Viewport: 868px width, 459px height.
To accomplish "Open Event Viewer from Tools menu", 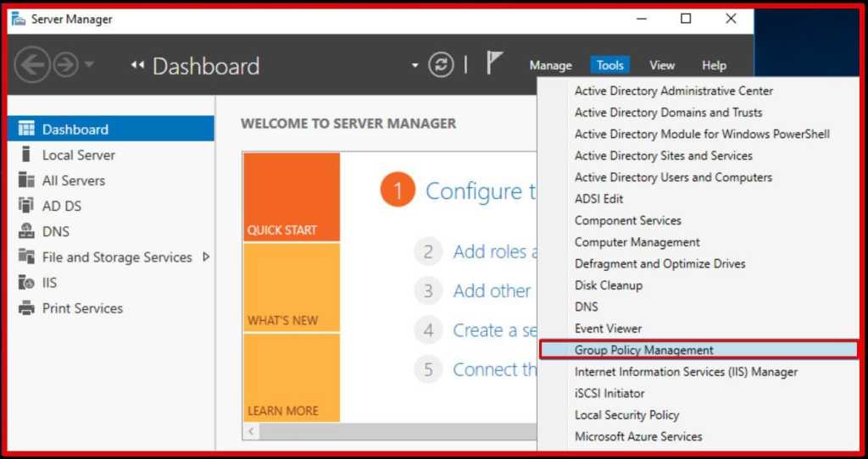I will 608,329.
